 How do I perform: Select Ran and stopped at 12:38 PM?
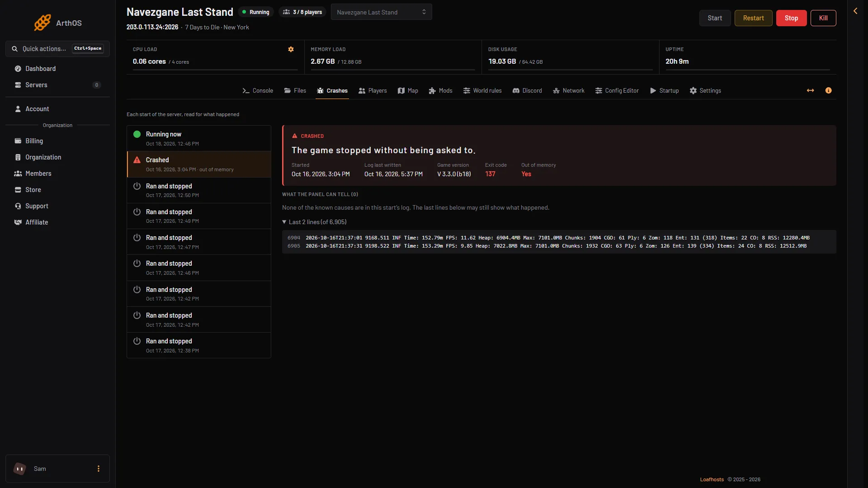click(x=199, y=345)
